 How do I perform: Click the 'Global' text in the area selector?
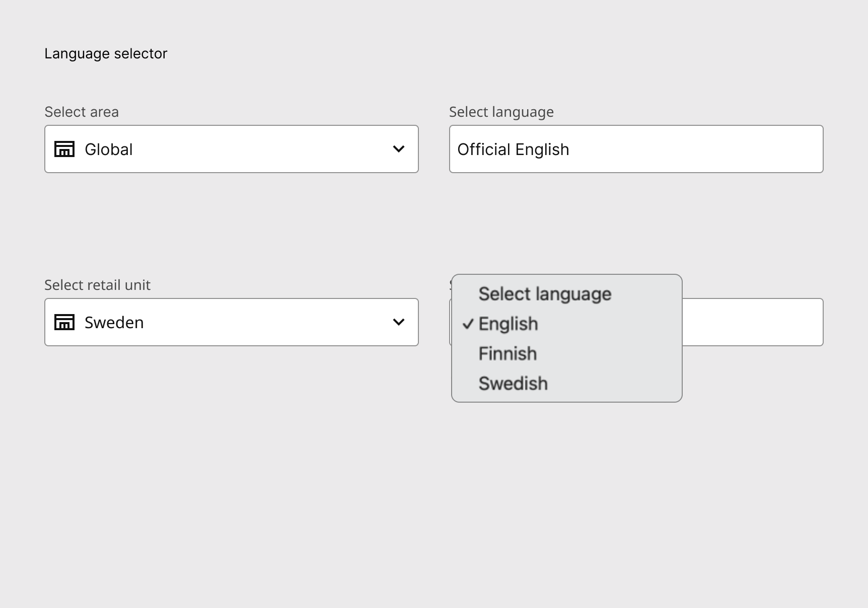click(108, 149)
